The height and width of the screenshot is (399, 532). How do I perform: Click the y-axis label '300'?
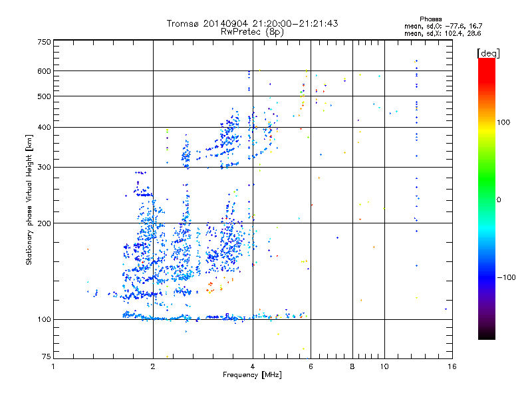(x=44, y=168)
